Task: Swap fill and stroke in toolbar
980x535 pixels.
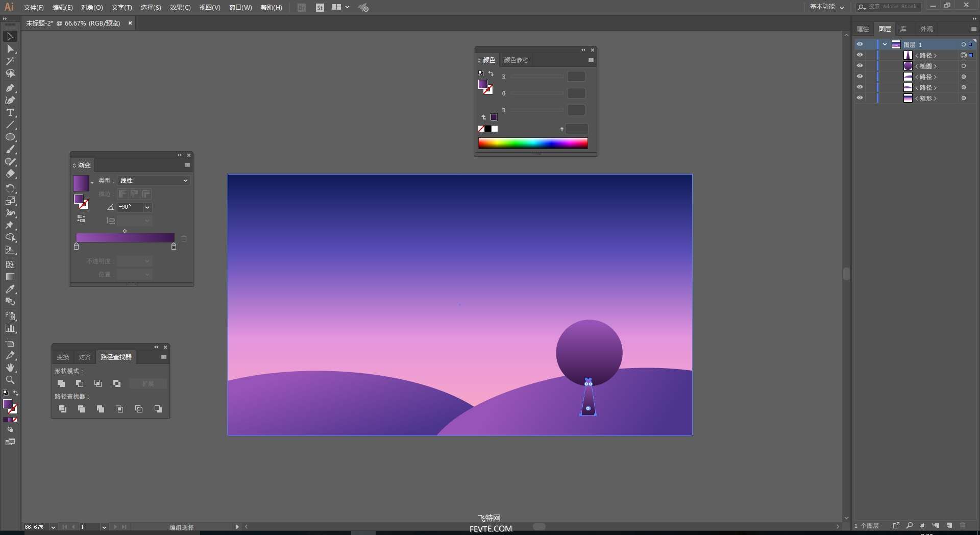Action: (x=16, y=393)
